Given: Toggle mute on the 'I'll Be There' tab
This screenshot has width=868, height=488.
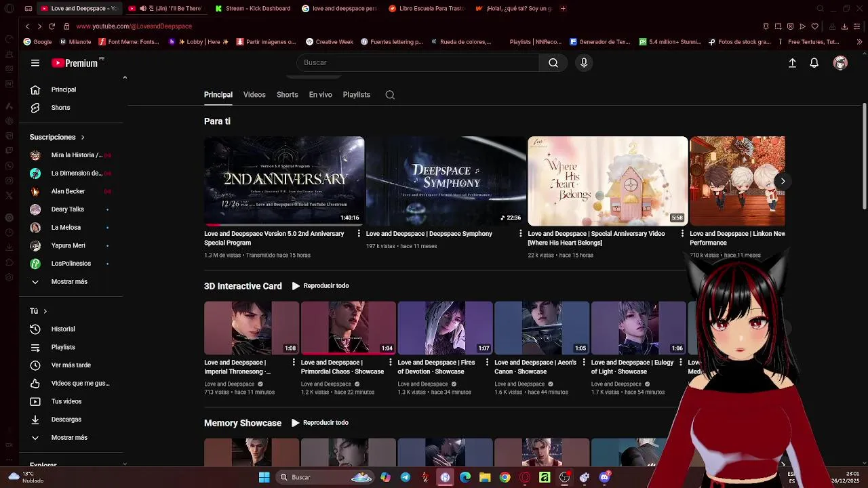Looking at the screenshot, I should pyautogui.click(x=142, y=9).
